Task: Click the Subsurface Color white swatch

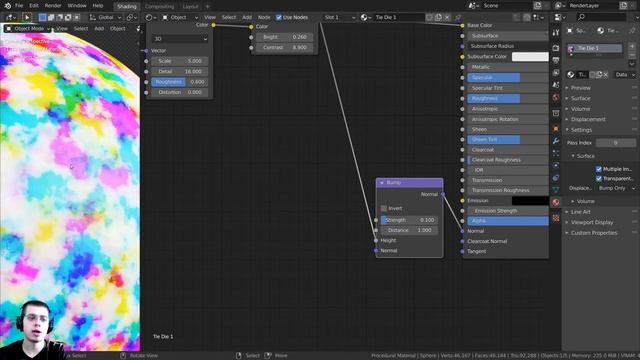Action: (530, 57)
